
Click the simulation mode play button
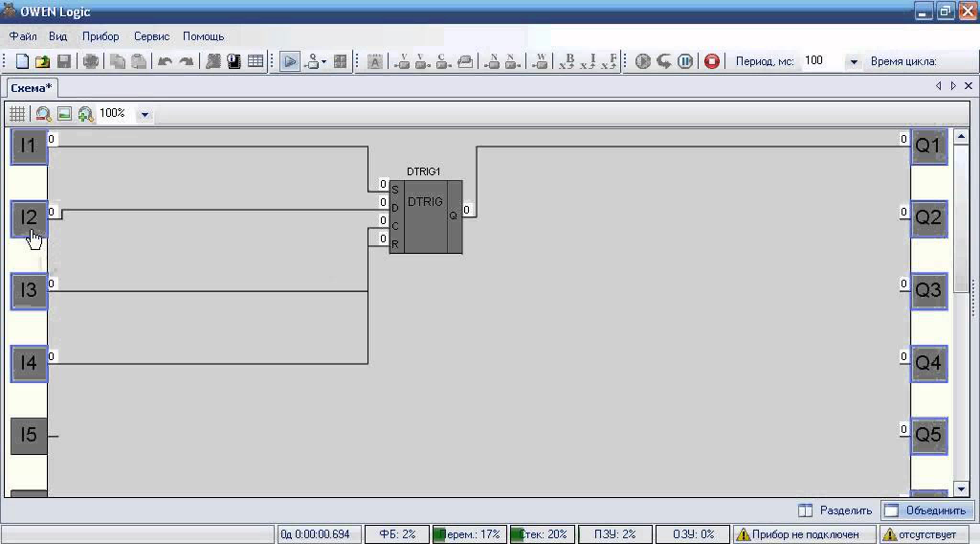290,61
